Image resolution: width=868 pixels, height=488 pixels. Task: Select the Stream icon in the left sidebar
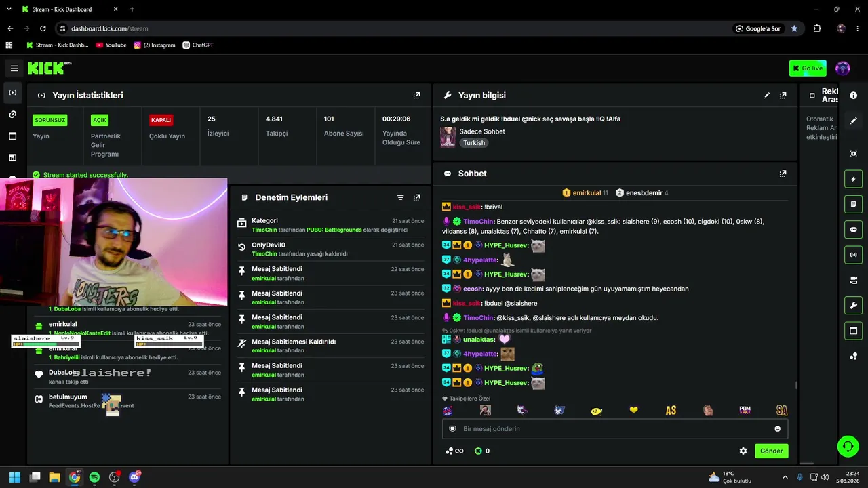(12, 93)
